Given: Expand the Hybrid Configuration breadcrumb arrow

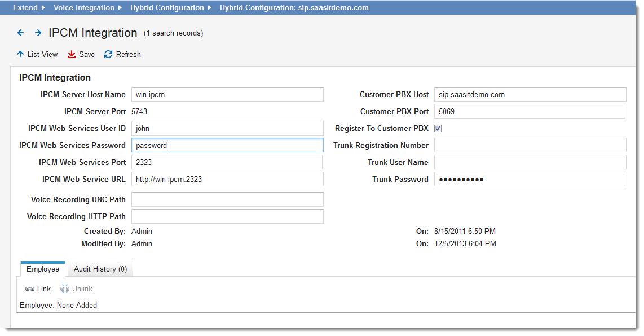Looking at the screenshot, I should pyautogui.click(x=210, y=7).
